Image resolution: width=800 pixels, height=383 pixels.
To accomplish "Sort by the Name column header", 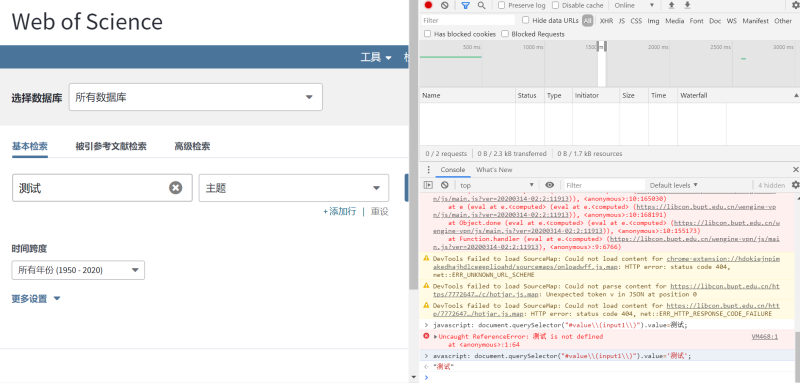I will (x=467, y=95).
